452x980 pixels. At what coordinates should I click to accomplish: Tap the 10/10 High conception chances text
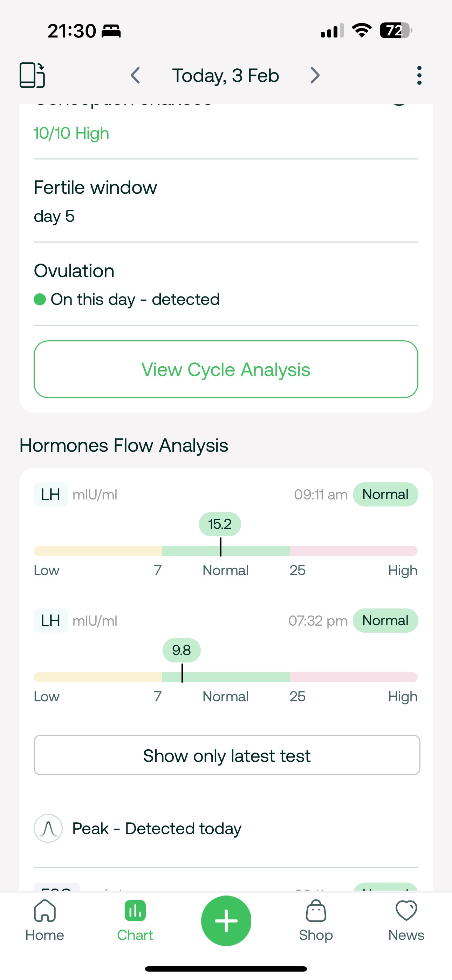click(71, 133)
